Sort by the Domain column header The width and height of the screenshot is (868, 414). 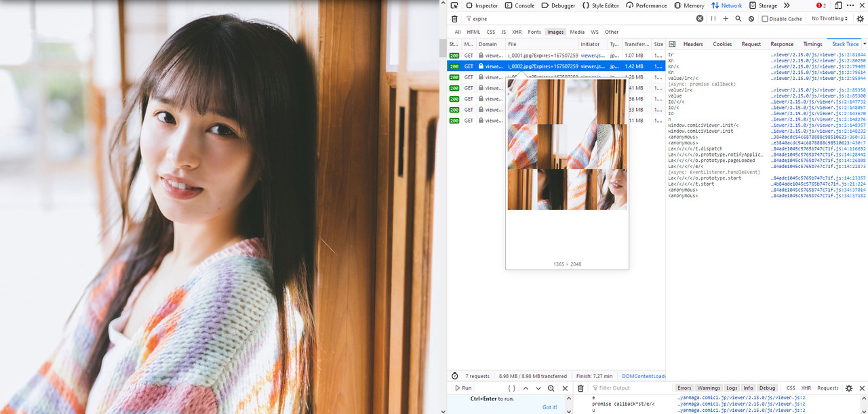click(491, 44)
